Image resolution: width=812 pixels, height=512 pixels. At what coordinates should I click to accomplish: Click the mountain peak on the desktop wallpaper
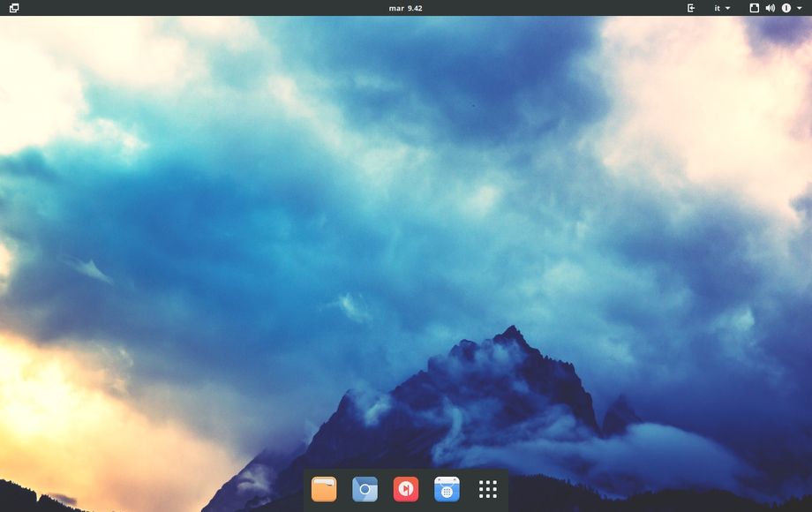click(510, 334)
